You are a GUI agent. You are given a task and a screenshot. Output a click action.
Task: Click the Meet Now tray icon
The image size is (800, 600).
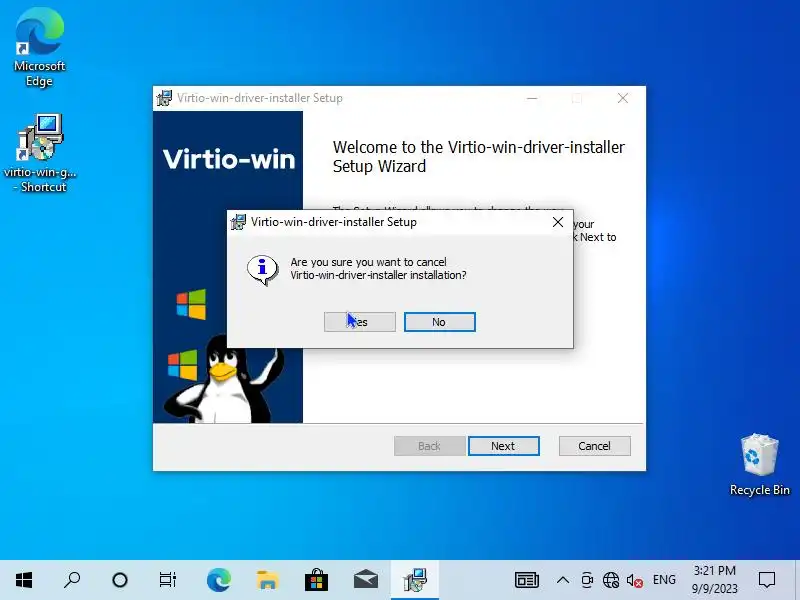coord(587,580)
